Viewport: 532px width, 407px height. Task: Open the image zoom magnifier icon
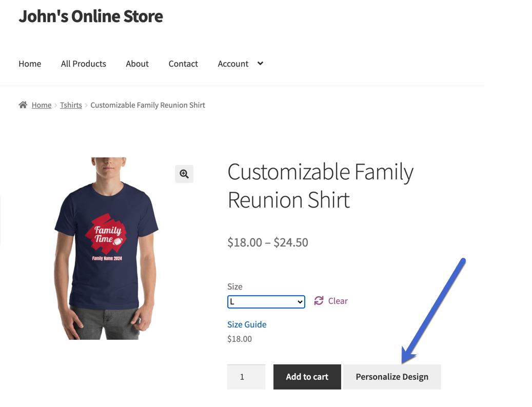tap(184, 174)
